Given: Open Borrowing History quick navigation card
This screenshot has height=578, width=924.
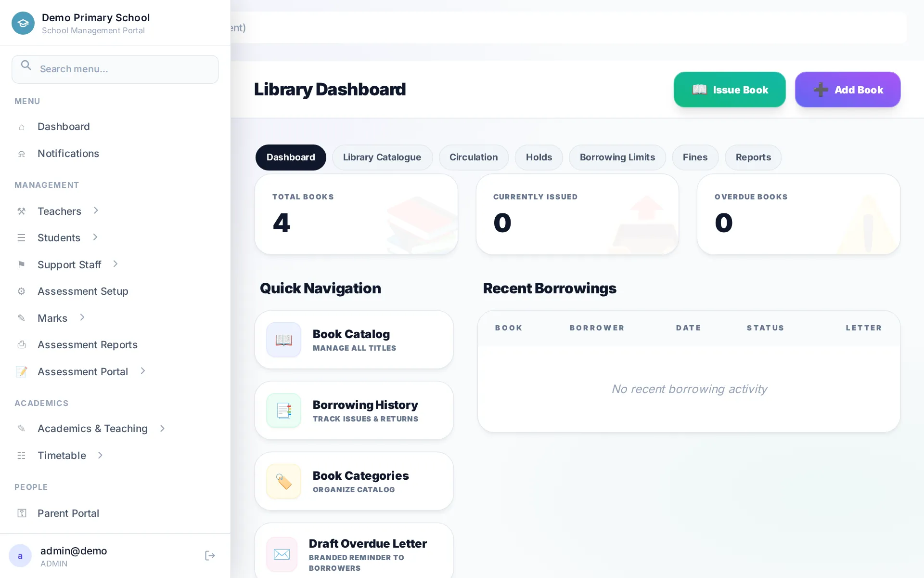Looking at the screenshot, I should click(354, 411).
